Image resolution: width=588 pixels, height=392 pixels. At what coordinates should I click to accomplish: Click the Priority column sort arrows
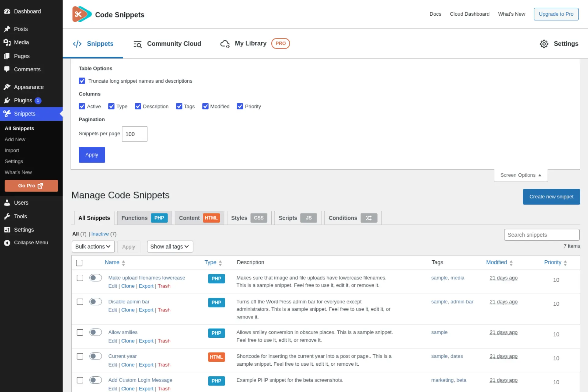tap(565, 263)
